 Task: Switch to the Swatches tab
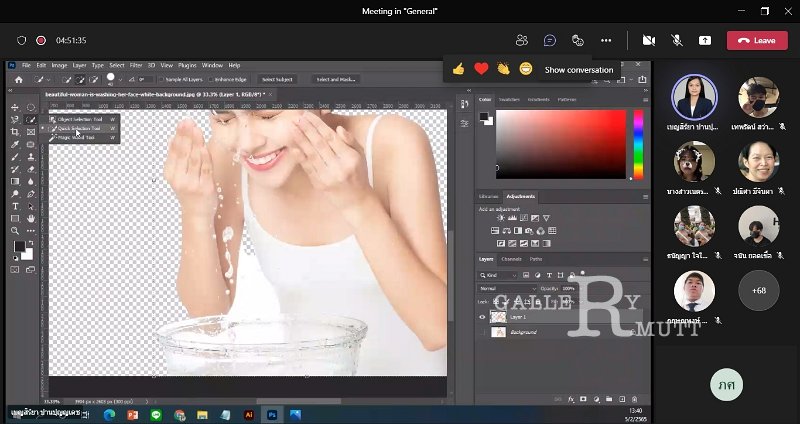click(x=509, y=99)
